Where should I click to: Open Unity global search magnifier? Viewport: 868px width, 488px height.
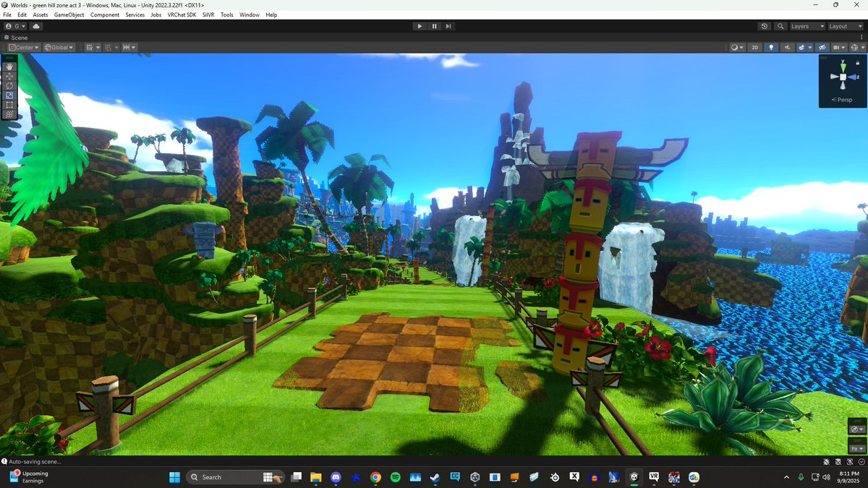pyautogui.click(x=780, y=26)
